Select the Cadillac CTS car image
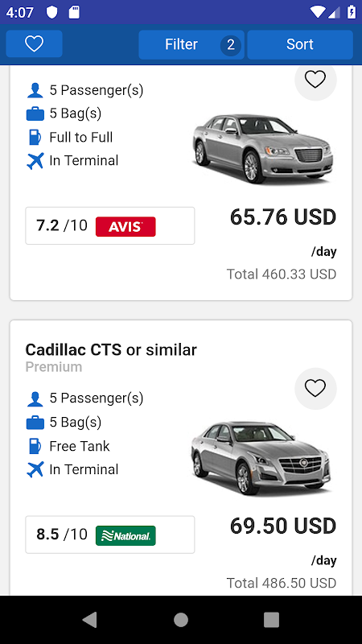The height and width of the screenshot is (644, 362). 261,457
